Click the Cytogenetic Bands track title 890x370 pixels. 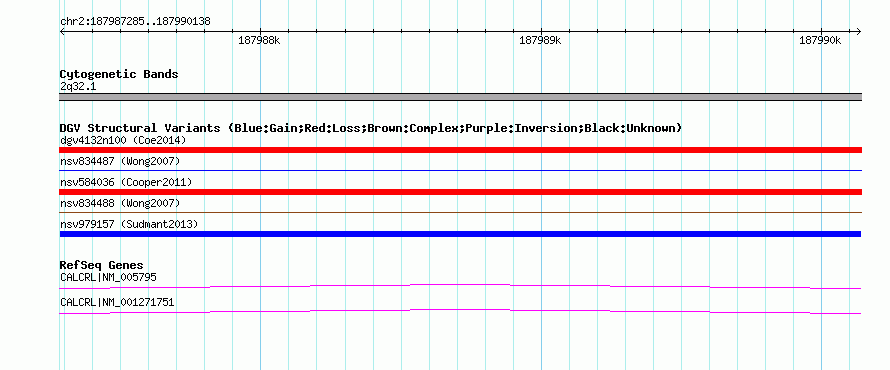pyautogui.click(x=119, y=74)
